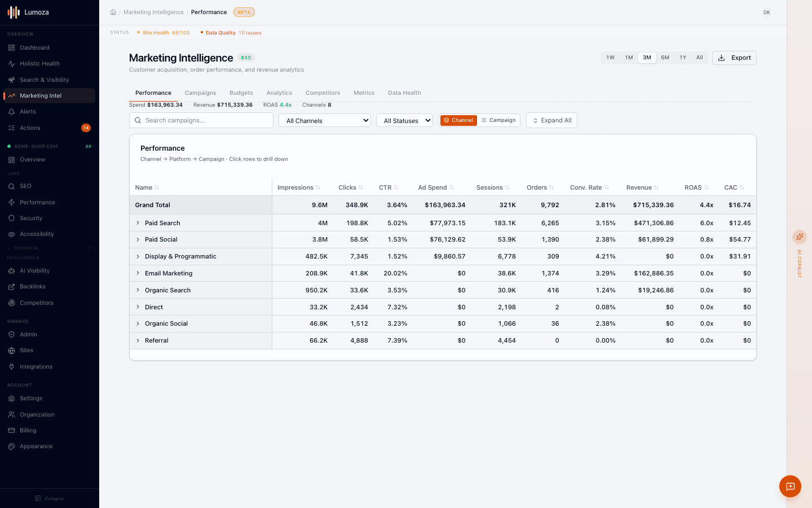Open Organization page
This screenshot has width=812, height=508.
49,414
